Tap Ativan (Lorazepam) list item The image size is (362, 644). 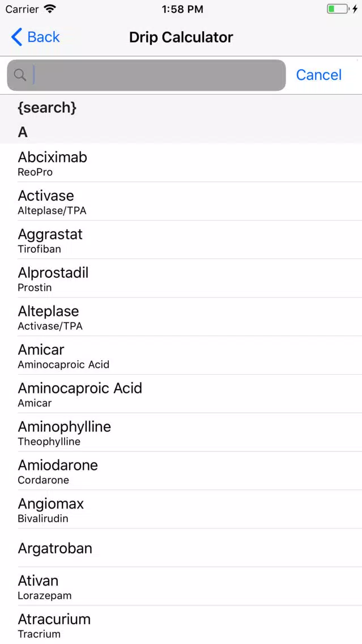click(x=181, y=587)
